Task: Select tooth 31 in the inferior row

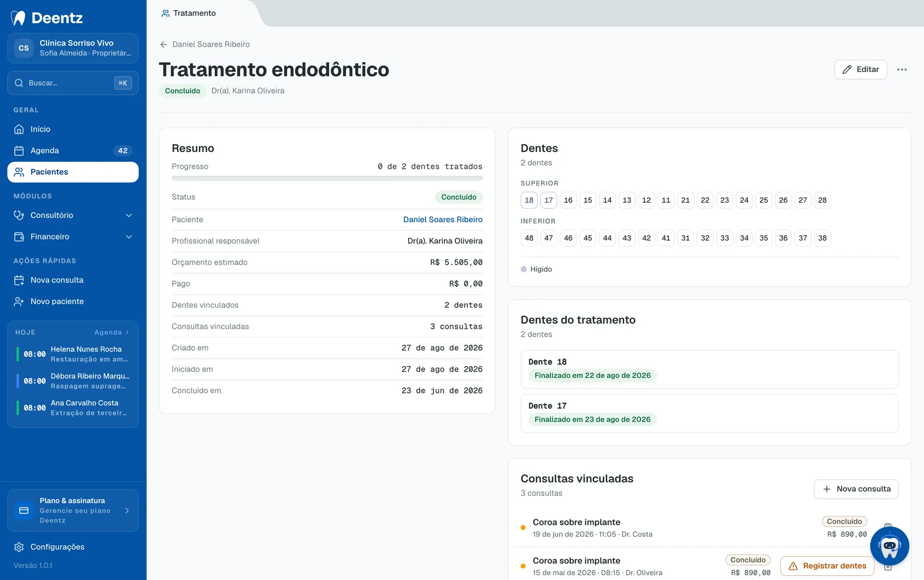Action: coord(685,238)
